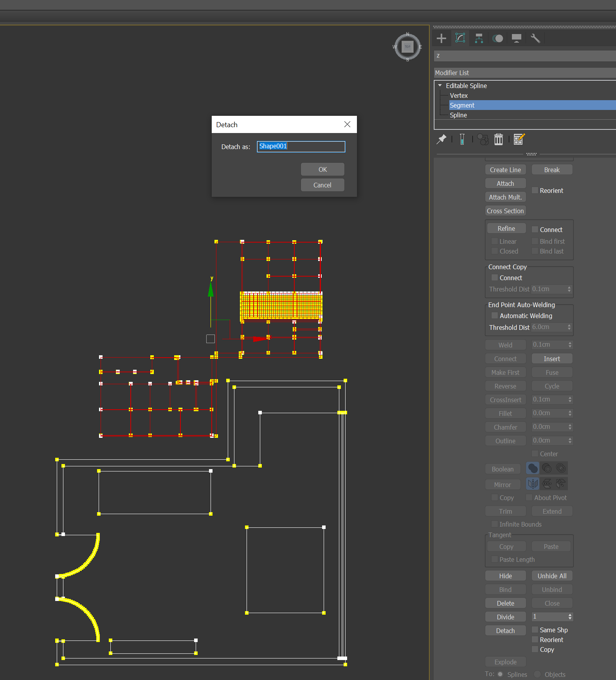Screen dimensions: 616x680
Task: Open the Utilities wrench tab
Action: (535, 38)
